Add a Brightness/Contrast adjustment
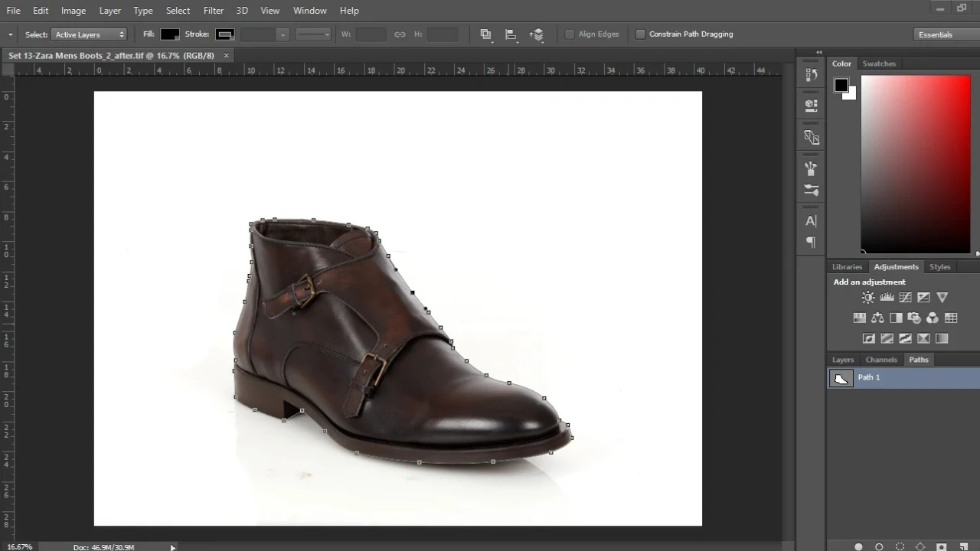 pos(868,298)
